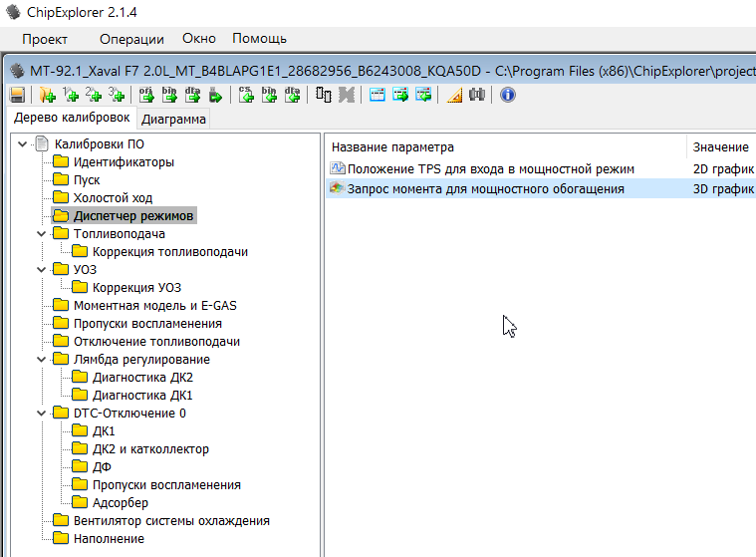Collapse the Топливоподача tree node
Viewport: 756px width, 557px height.
pyautogui.click(x=40, y=234)
